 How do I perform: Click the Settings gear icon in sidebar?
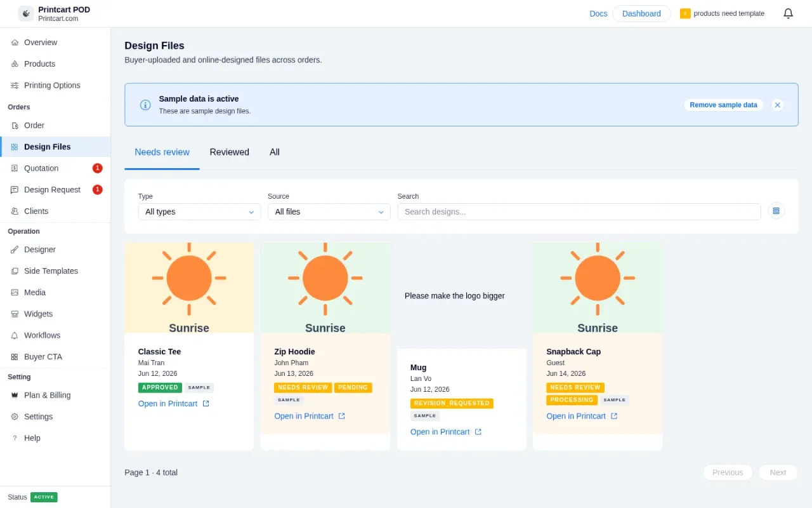(x=15, y=417)
